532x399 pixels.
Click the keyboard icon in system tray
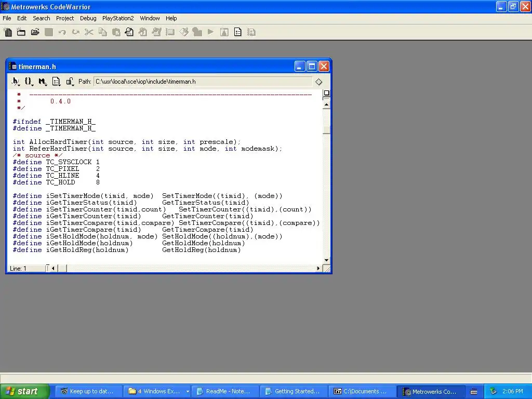474,392
